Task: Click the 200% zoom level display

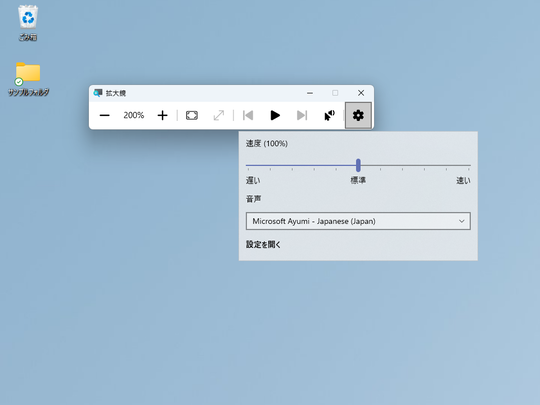Action: tap(134, 115)
